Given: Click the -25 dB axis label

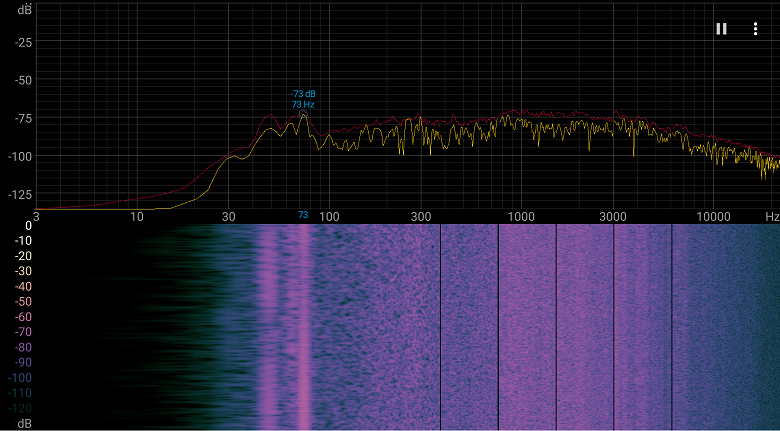Looking at the screenshot, I should point(23,42).
